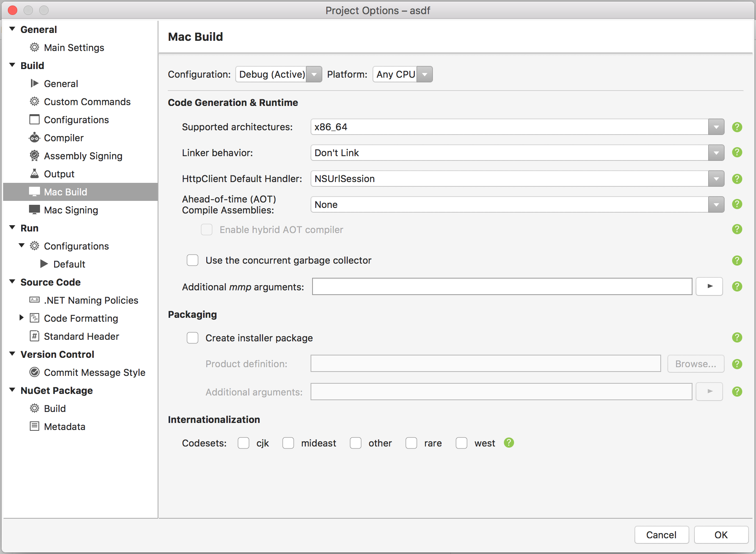Check Create installer package option

(193, 338)
